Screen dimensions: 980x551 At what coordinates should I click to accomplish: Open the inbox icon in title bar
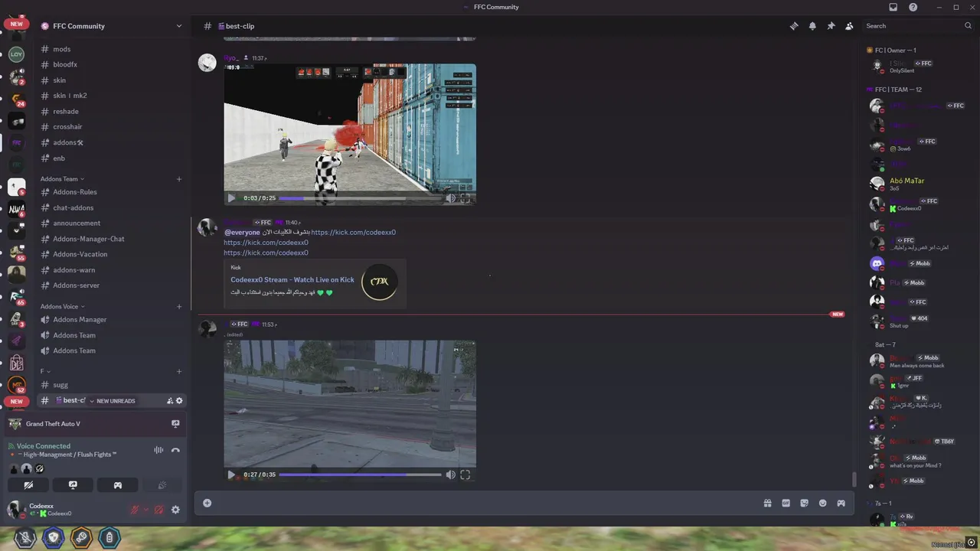[893, 7]
